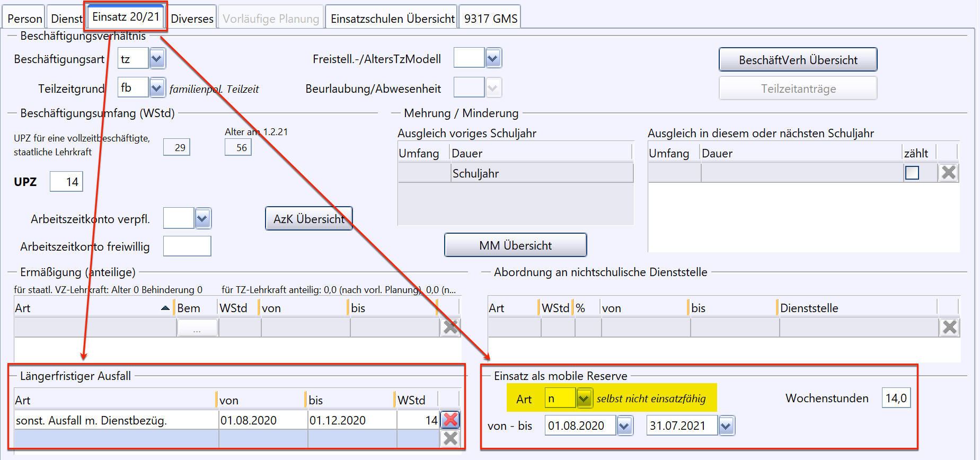Expand the Teilzeitgrund dropdown
The width and height of the screenshot is (980, 460).
click(157, 87)
